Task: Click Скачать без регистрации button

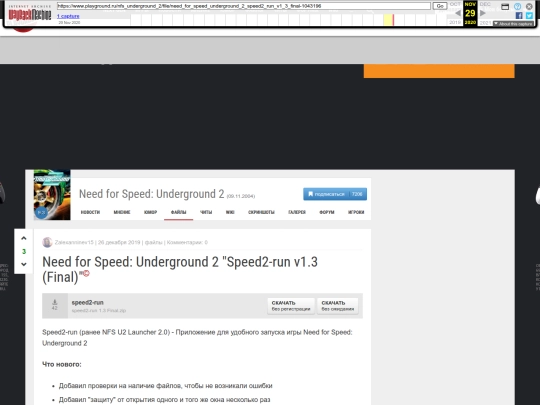Action: (x=291, y=306)
